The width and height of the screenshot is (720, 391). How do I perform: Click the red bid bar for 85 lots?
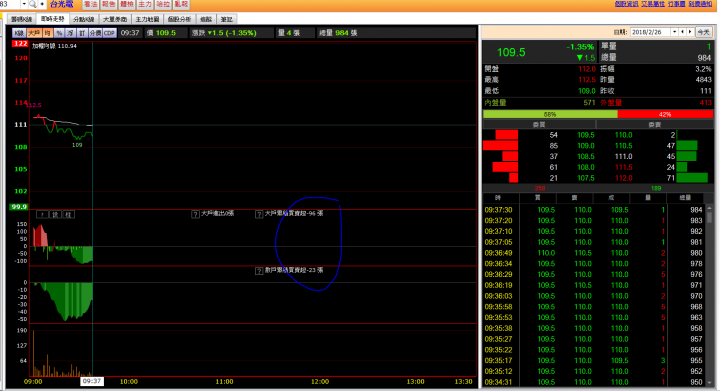501,145
